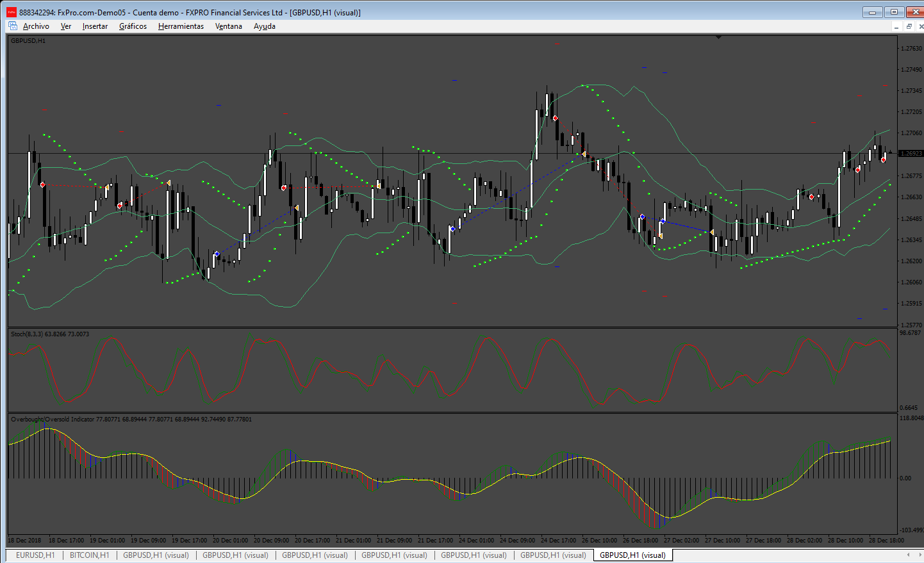Click price level 1.26630 on the scale
Viewport: 924px width, 563px height.
click(x=911, y=197)
